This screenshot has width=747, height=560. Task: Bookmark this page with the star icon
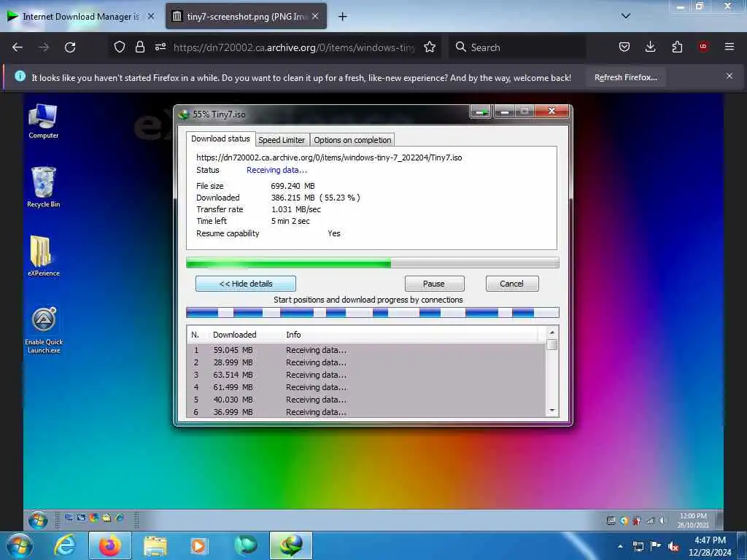click(430, 47)
